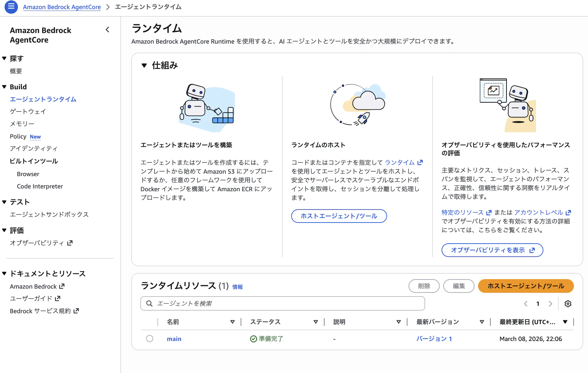
Task: Click the search magnifier icon in the search bar
Action: pyautogui.click(x=149, y=303)
